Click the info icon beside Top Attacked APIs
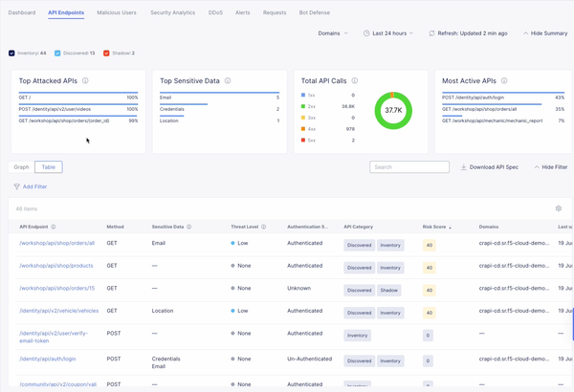The image size is (574, 392). click(85, 81)
